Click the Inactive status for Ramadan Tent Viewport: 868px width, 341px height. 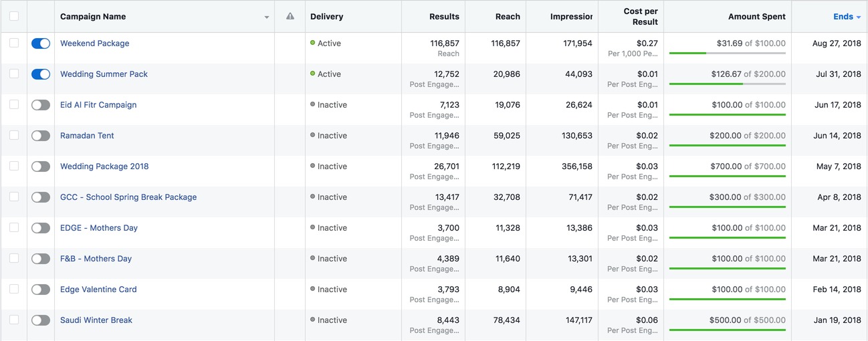coord(332,136)
